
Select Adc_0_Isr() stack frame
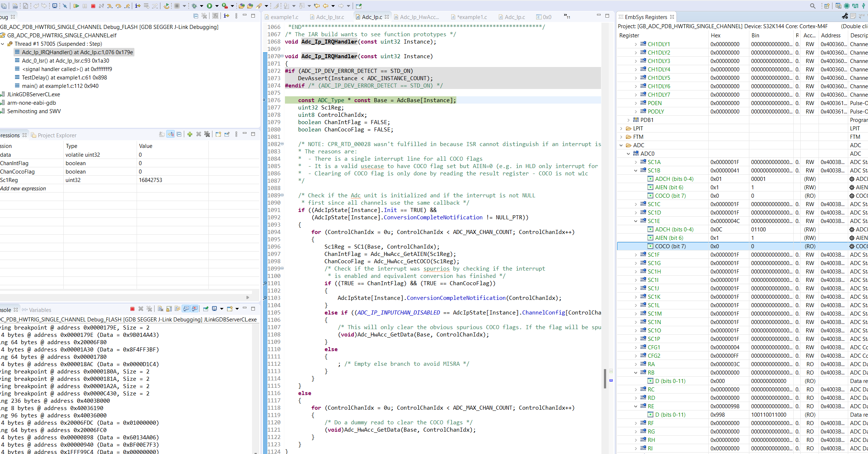[65, 61]
